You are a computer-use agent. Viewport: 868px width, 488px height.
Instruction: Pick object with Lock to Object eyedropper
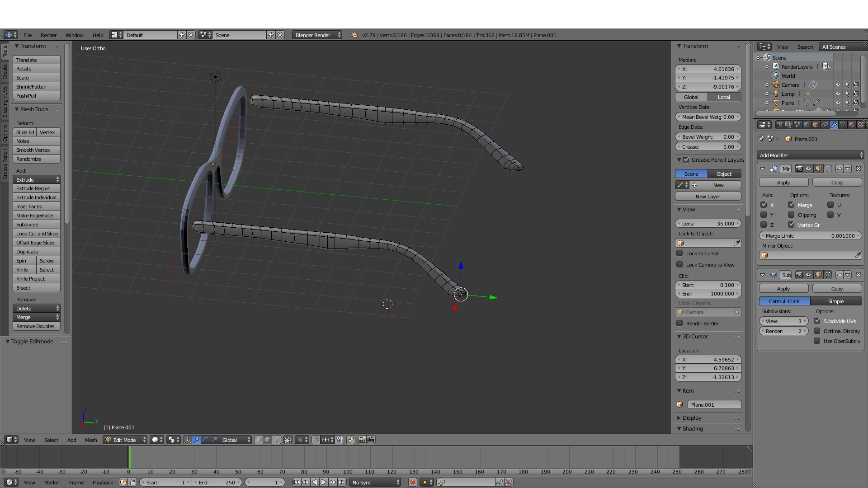coord(737,243)
